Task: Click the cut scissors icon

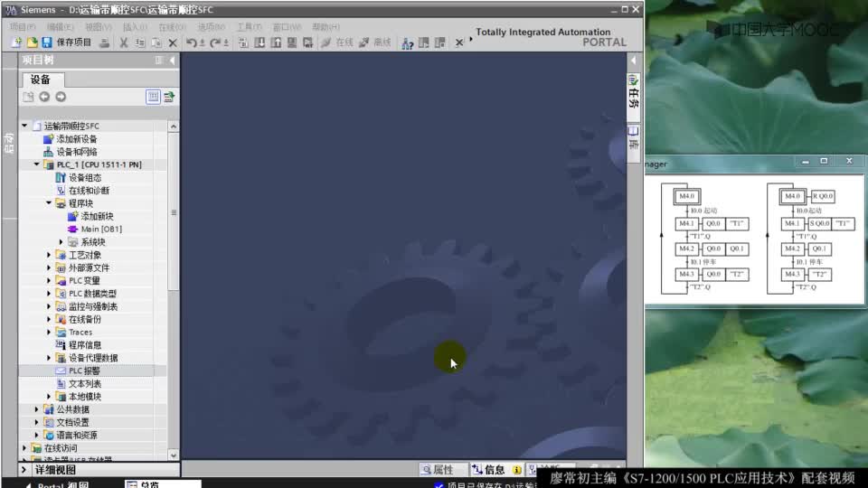Action: coord(124,42)
